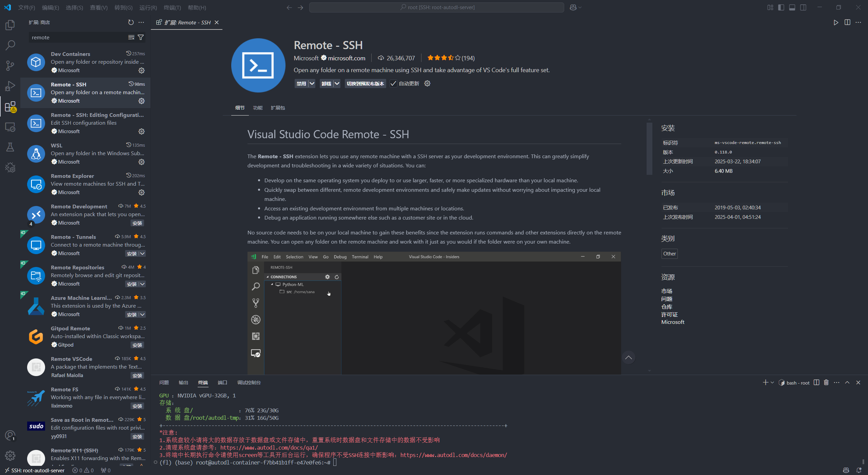Open Source Control view in activity bar
The image size is (868, 475).
click(x=10, y=65)
